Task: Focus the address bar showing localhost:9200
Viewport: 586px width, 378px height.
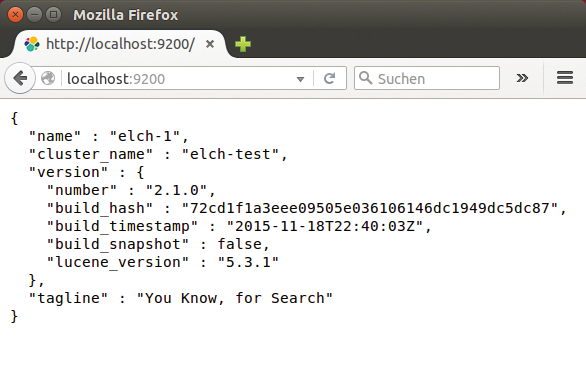Action: (x=179, y=79)
